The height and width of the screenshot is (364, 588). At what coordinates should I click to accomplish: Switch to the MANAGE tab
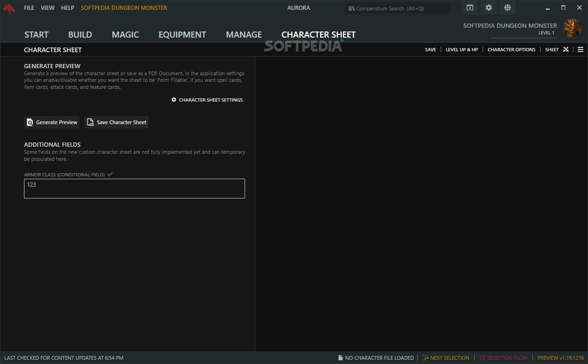coord(244,35)
